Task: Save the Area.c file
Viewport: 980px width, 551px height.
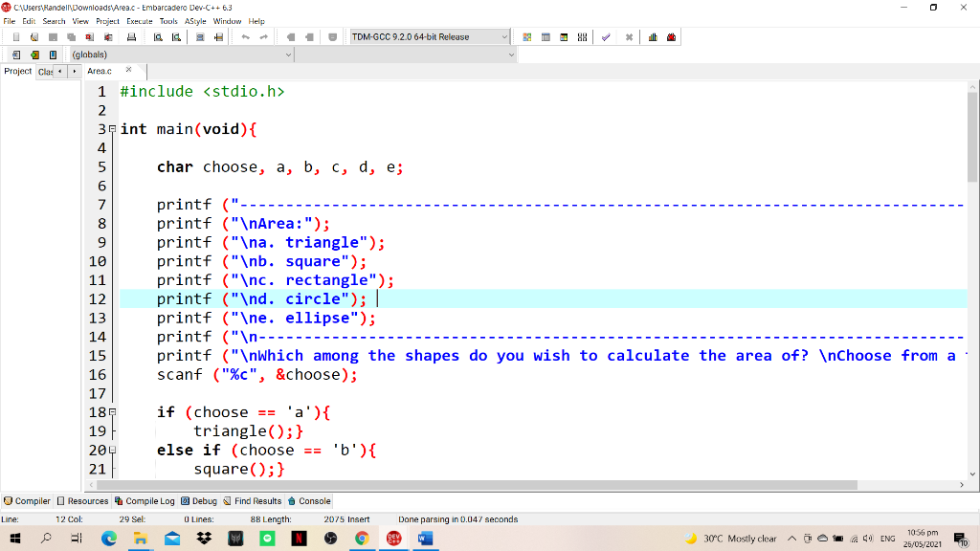Action: pyautogui.click(x=53, y=37)
